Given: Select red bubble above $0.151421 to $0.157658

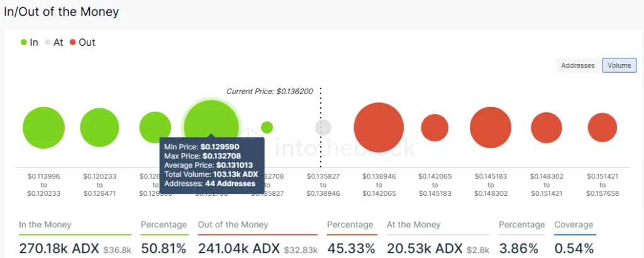Looking at the screenshot, I should coord(602,127).
